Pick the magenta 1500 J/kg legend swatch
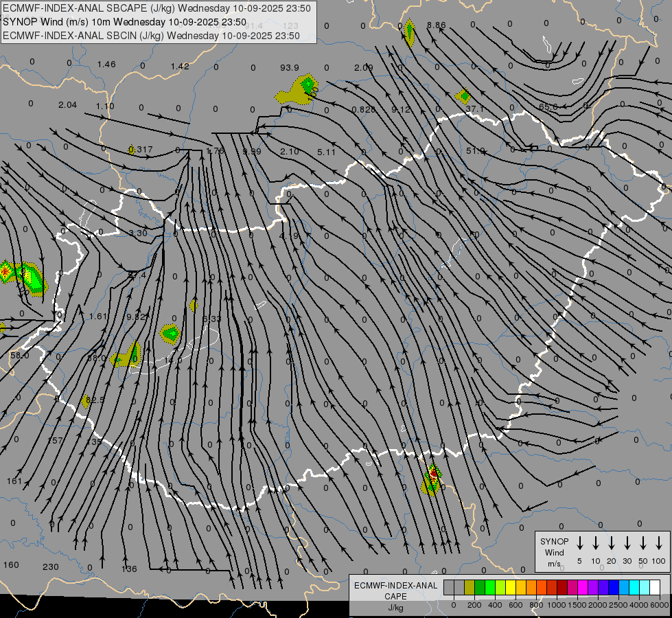672x618 pixels. pyautogui.click(x=572, y=587)
